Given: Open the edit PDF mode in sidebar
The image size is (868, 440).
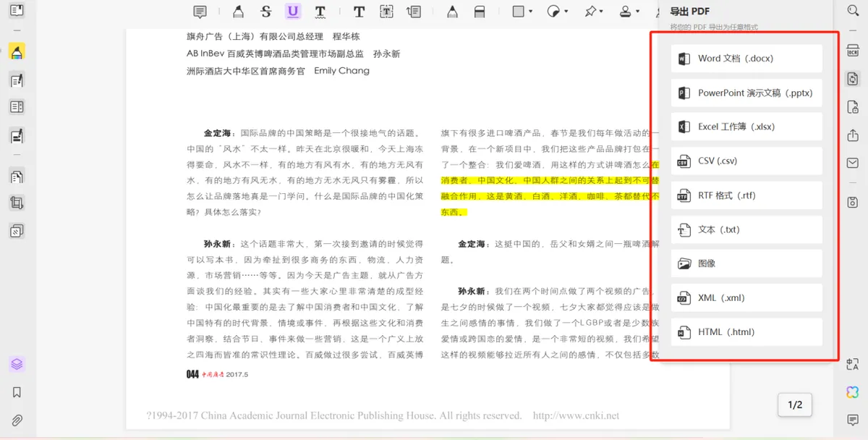Looking at the screenshot, I should coord(17,80).
